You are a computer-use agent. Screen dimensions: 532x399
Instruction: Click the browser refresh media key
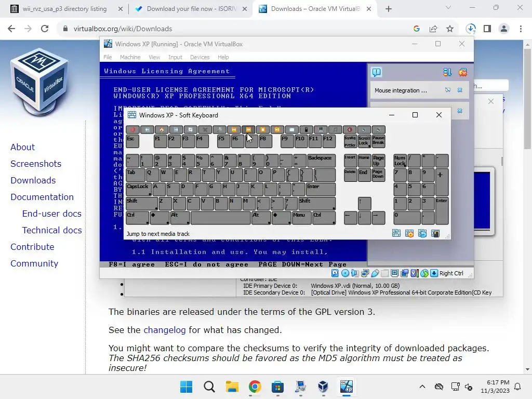(190, 129)
